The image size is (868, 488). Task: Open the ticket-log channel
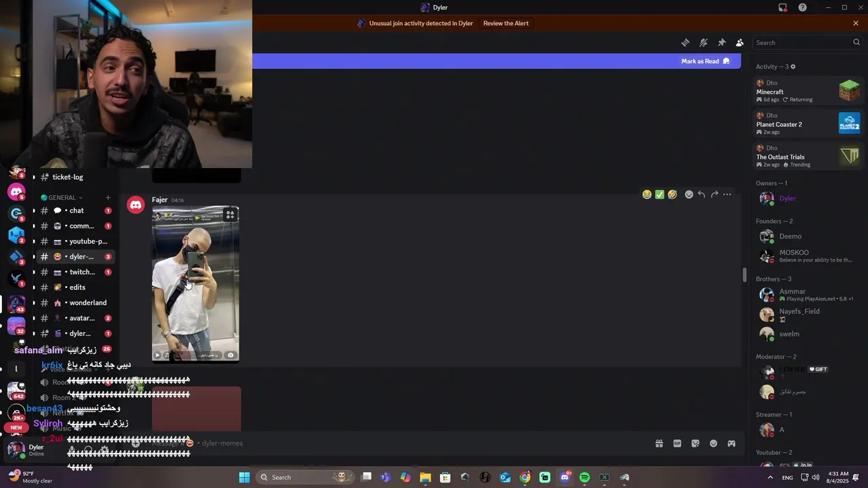point(68,177)
